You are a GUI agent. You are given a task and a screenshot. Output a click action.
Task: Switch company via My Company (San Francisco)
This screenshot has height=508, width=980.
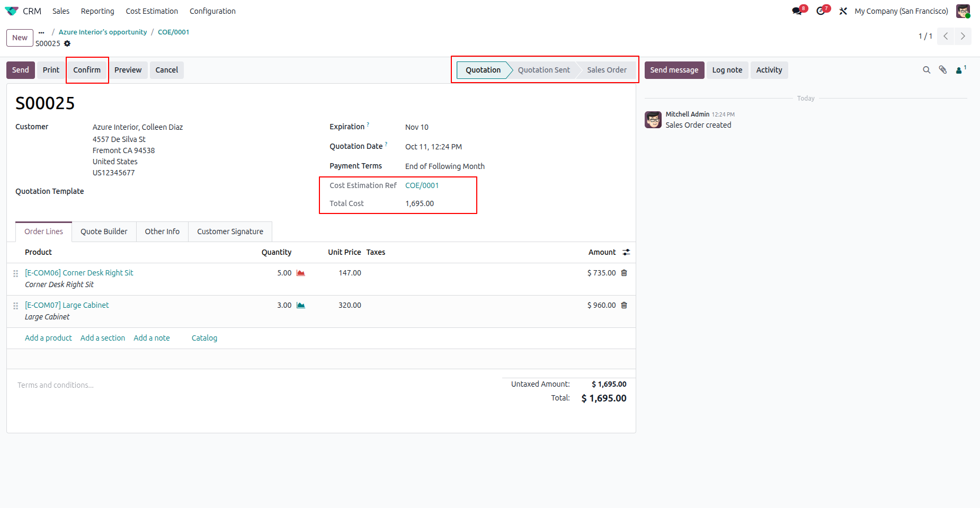(x=901, y=11)
